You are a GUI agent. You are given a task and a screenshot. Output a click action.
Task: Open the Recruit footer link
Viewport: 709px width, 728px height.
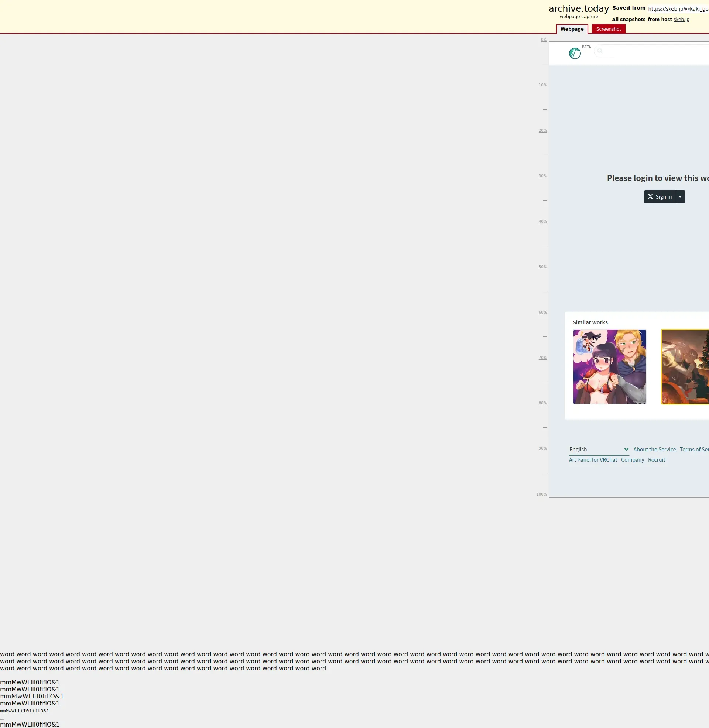[656, 460]
